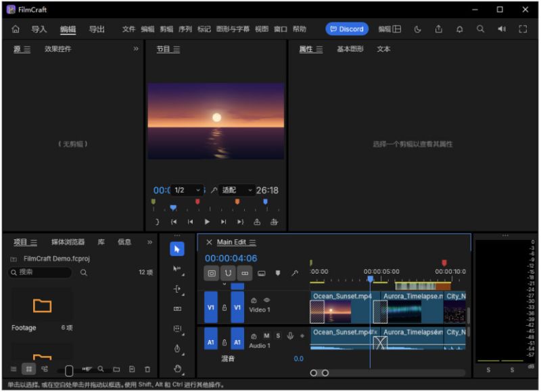Open notifications bell icon
This screenshot has width=541, height=392.
(460, 29)
